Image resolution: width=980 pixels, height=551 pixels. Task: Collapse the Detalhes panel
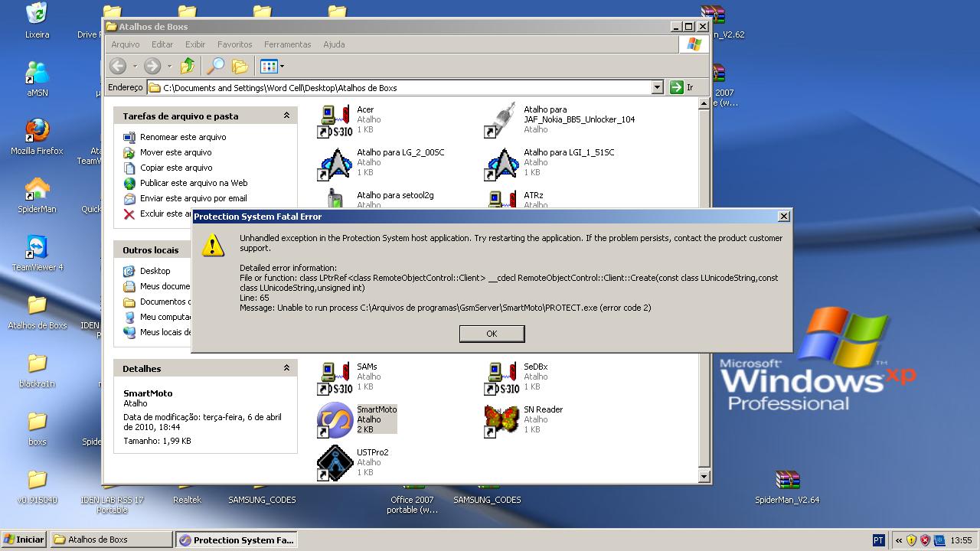(286, 368)
